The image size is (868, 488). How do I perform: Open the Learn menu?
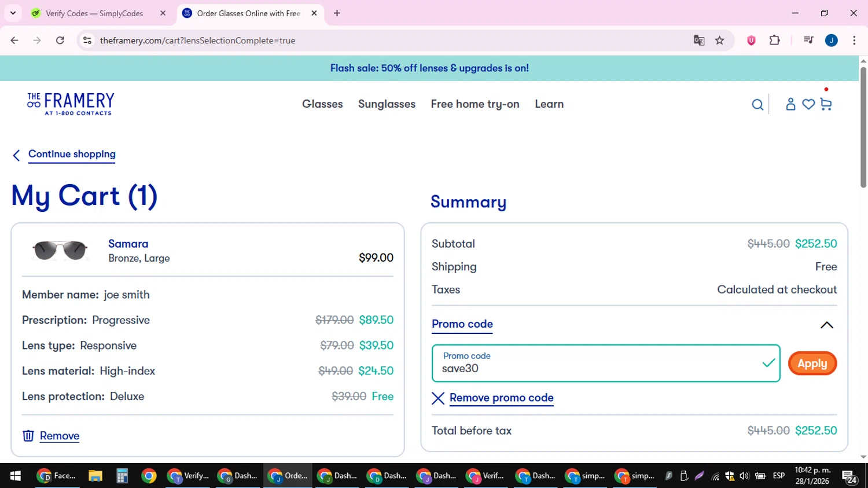(549, 104)
